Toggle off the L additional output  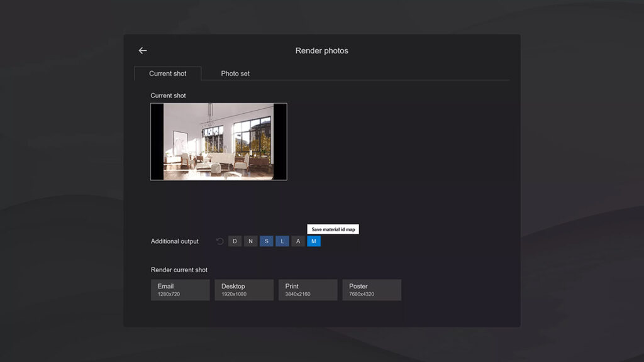(x=282, y=241)
